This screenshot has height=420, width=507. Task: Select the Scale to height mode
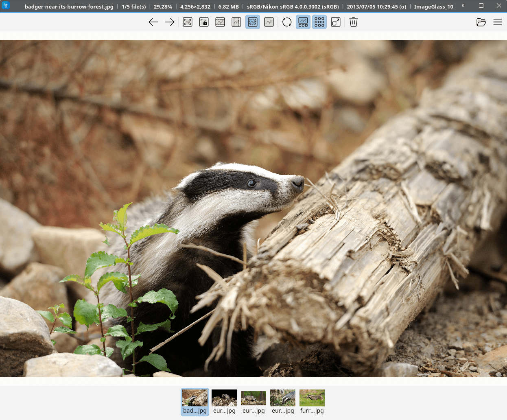tap(236, 22)
